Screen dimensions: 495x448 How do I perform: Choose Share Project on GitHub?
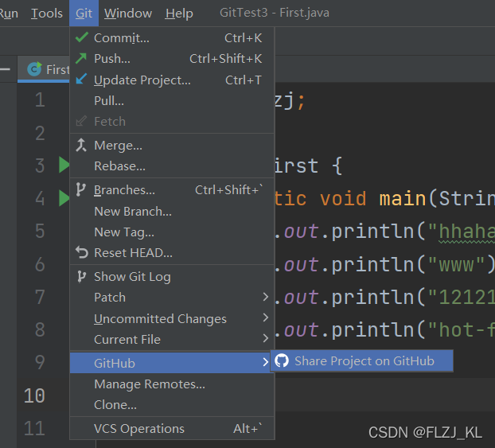click(362, 360)
